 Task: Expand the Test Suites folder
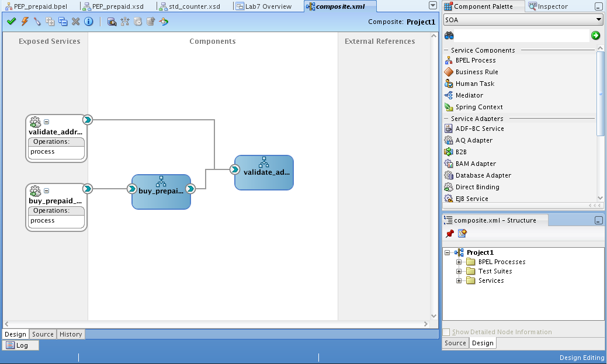point(459,271)
